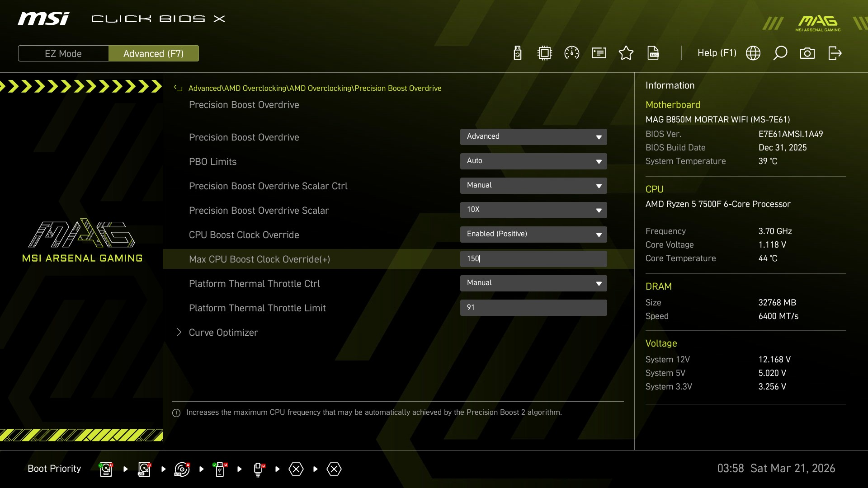Open Precision Boost Overdrive Scalar Ctrl dropdown
The height and width of the screenshot is (488, 868).
533,186
